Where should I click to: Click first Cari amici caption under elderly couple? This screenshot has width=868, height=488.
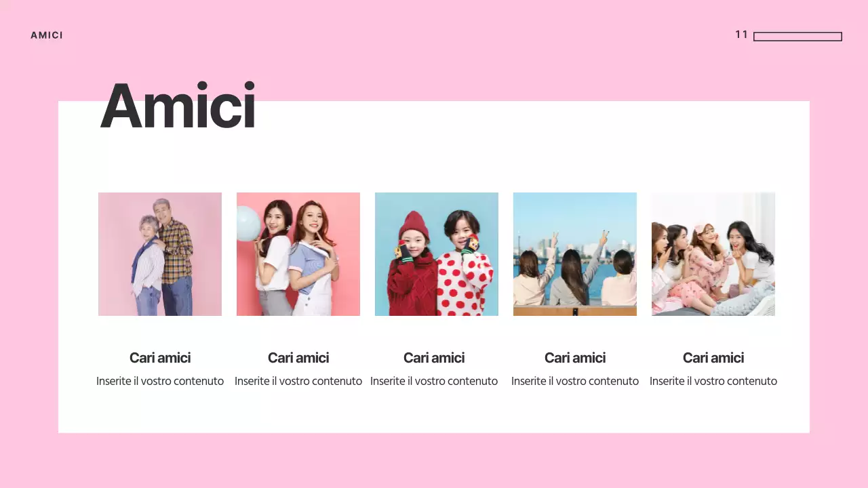click(160, 358)
